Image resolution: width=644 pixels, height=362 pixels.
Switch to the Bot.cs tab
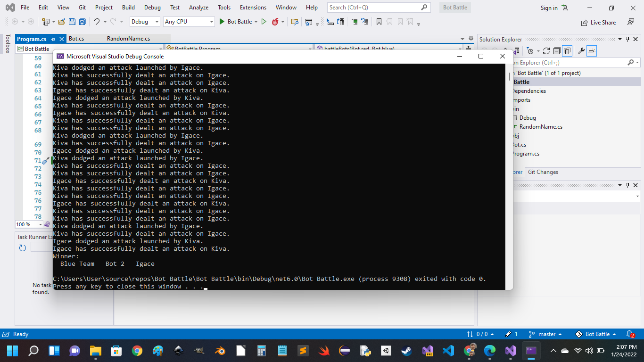click(76, 39)
